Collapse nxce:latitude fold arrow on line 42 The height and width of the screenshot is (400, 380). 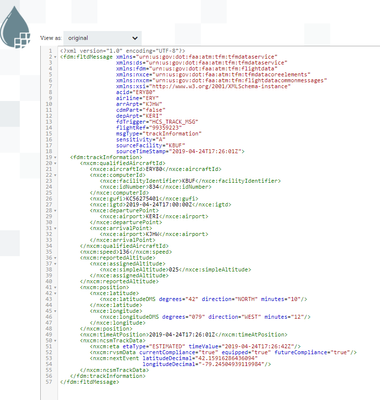(x=55, y=293)
